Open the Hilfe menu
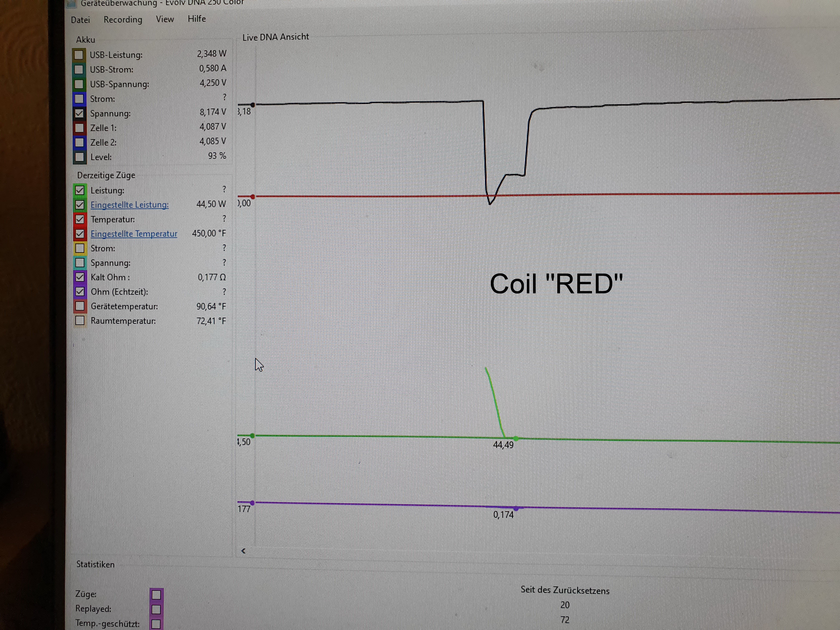840x630 pixels. 197,19
